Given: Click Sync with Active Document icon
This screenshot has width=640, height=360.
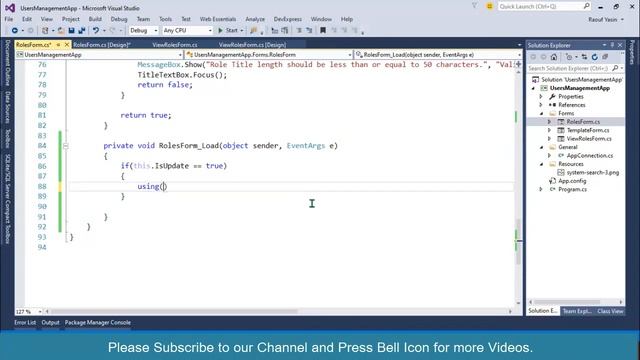Looking at the screenshot, I should click(584, 57).
